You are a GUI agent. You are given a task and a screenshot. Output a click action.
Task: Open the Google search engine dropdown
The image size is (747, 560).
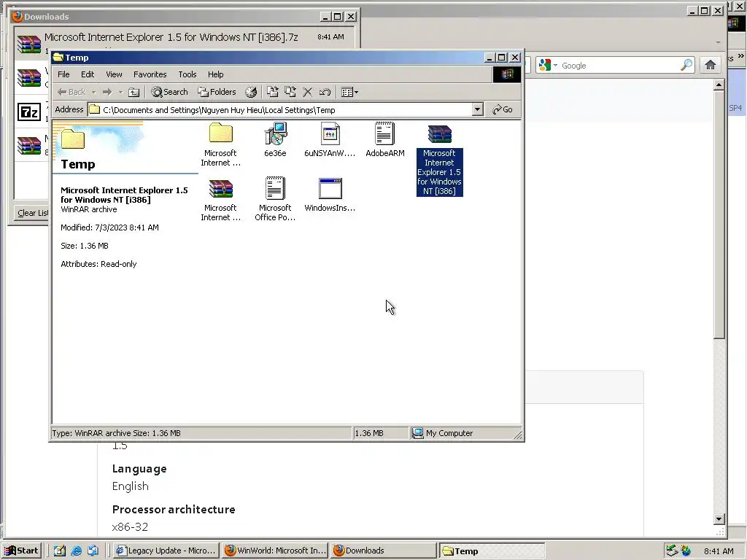pyautogui.click(x=548, y=65)
